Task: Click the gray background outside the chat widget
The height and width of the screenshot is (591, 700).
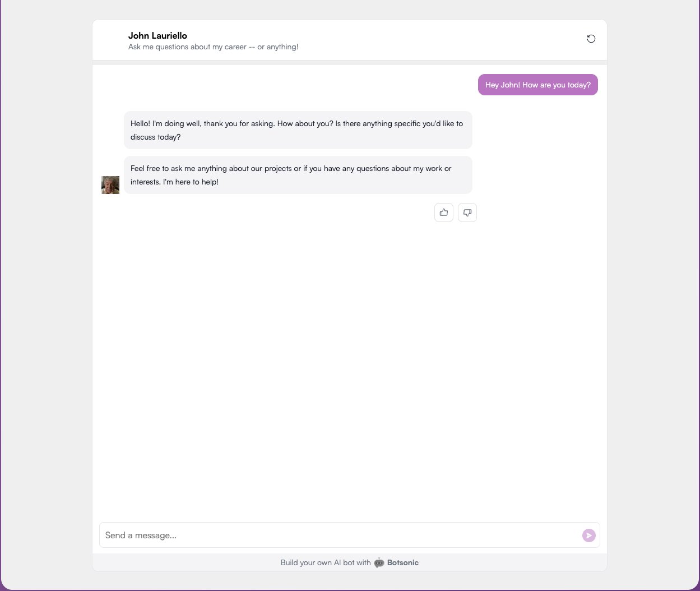Action: (x=45, y=280)
